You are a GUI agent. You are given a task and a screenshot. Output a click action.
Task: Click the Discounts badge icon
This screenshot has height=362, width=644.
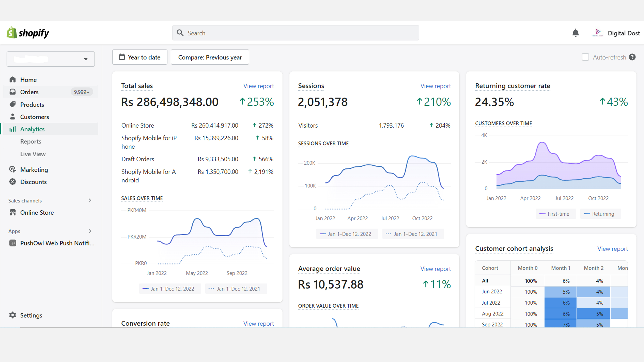coord(13,182)
